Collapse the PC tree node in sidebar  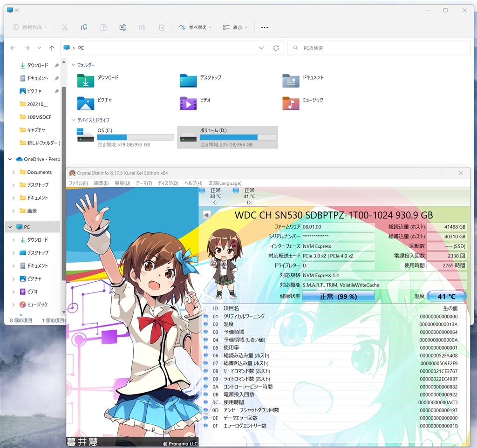coord(10,227)
